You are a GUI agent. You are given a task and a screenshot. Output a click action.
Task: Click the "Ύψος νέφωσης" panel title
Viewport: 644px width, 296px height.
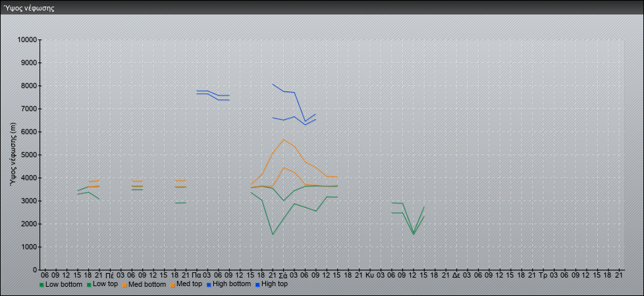(x=28, y=8)
